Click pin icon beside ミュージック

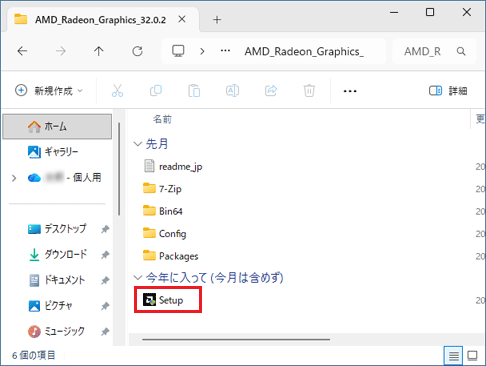(105, 332)
